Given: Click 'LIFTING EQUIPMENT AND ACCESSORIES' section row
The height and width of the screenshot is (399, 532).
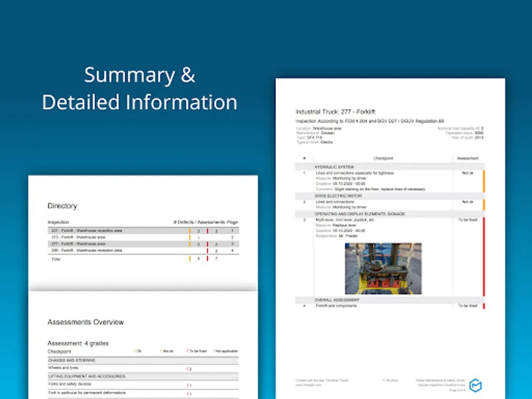Looking at the screenshot, I should 143,376.
